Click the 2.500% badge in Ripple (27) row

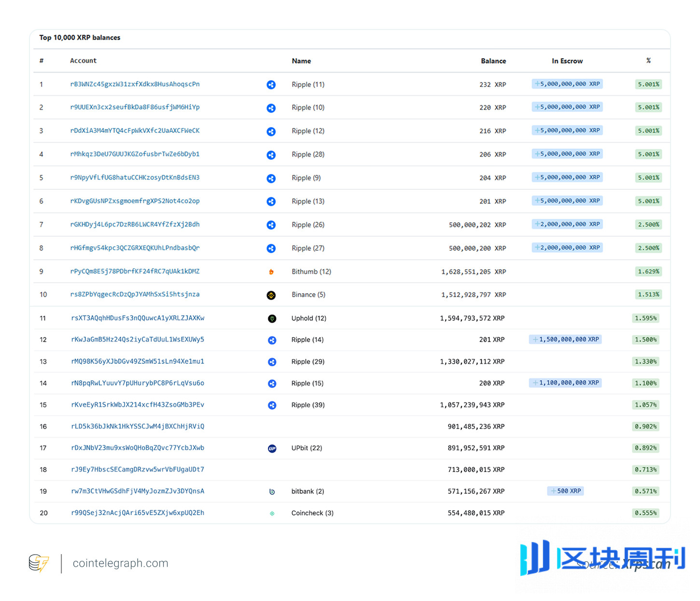[648, 248]
